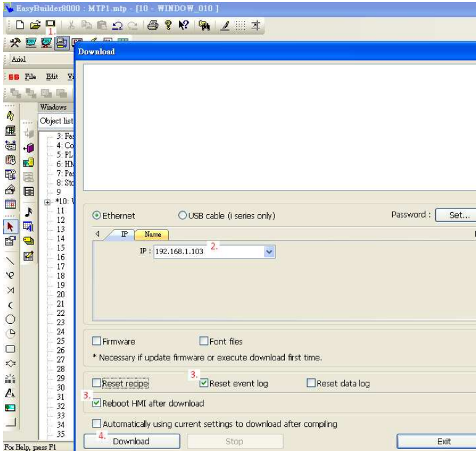
Task: Click the music note sound icon
Action: tap(28, 212)
